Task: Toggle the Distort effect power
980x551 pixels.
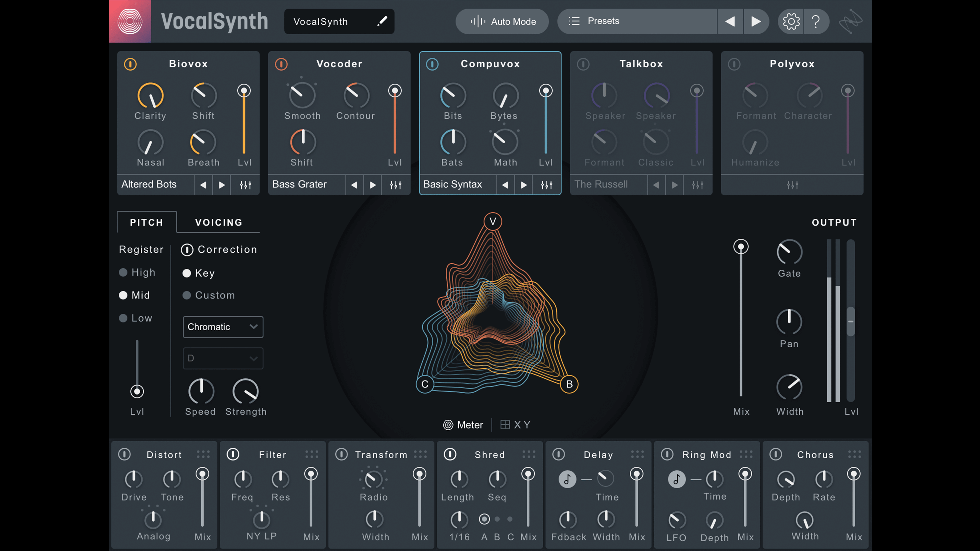Action: coord(124,454)
